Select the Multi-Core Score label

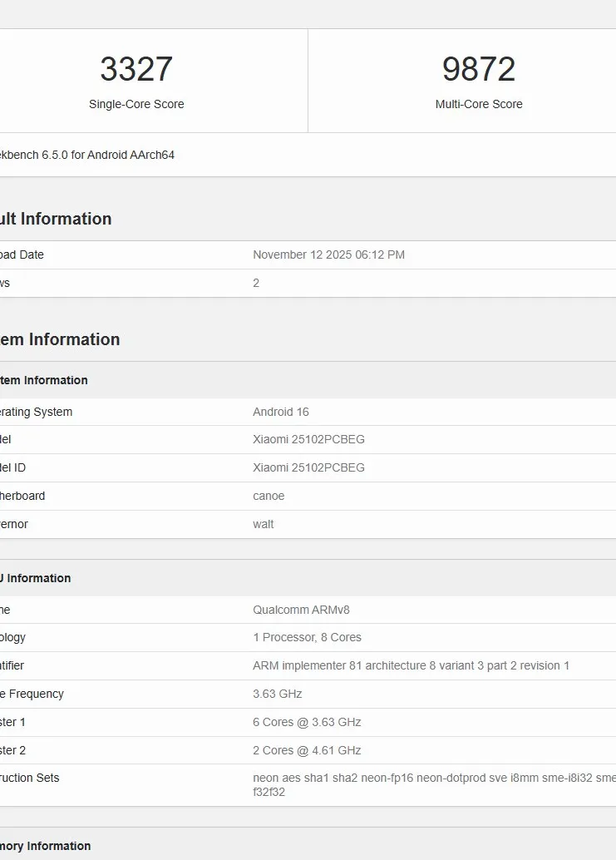[x=479, y=104]
